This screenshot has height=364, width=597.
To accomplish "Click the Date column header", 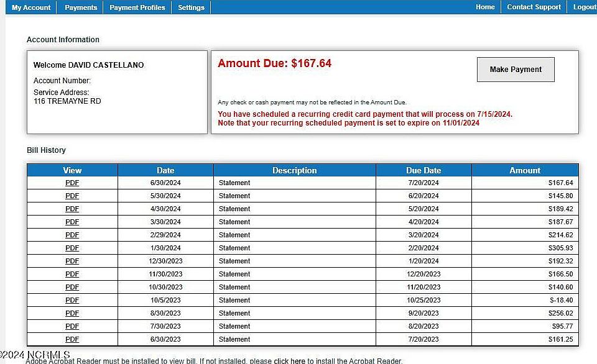I will click(165, 170).
